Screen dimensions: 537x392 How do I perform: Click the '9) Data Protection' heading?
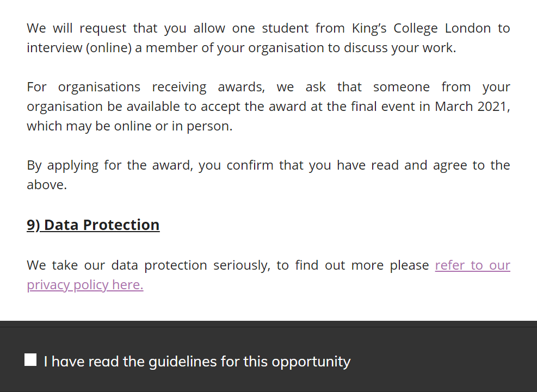pos(93,225)
